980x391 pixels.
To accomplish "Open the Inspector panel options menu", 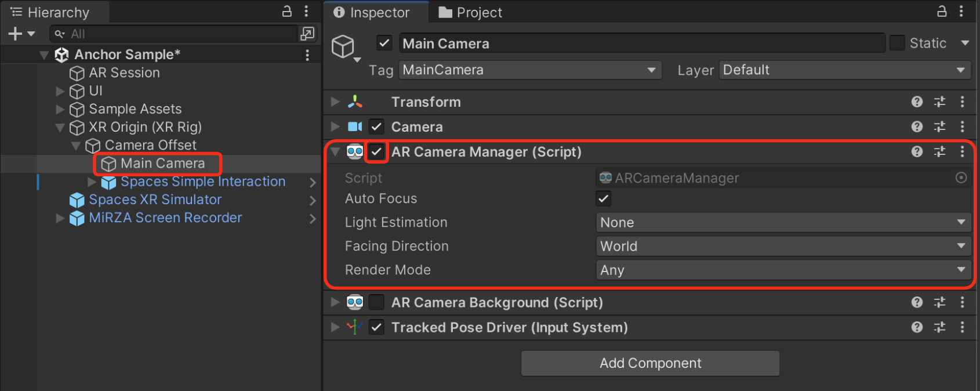I will (961, 11).
